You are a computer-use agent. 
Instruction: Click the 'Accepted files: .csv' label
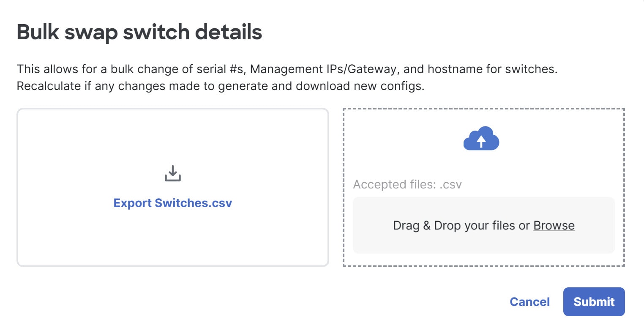(x=407, y=185)
